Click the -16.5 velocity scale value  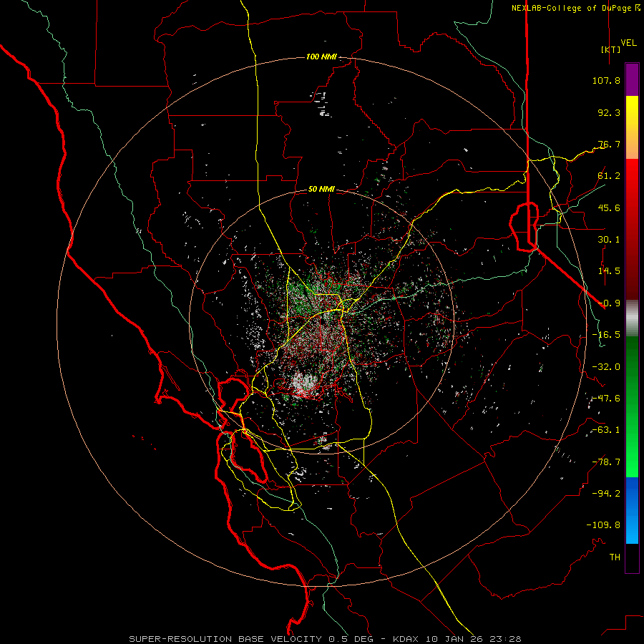click(606, 335)
